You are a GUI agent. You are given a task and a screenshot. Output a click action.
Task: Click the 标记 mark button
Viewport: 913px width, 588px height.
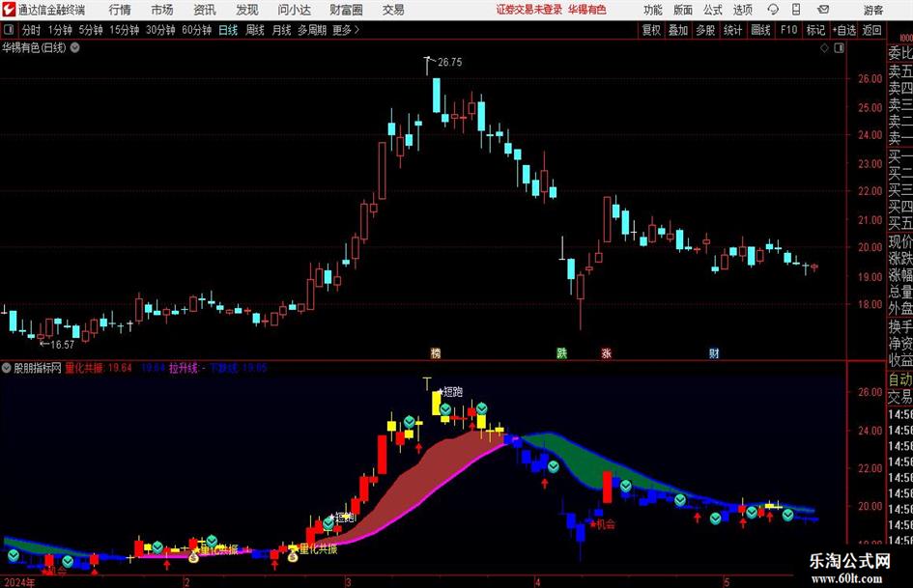tap(815, 30)
